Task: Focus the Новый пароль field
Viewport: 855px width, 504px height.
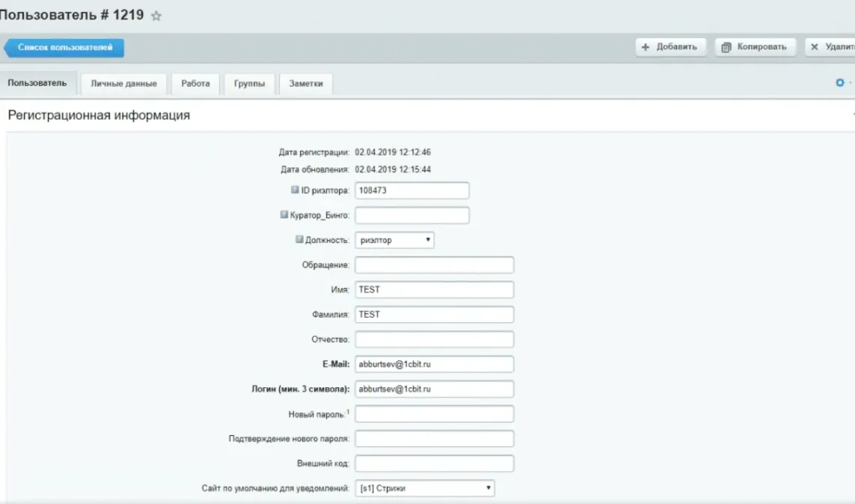Action: pyautogui.click(x=434, y=414)
